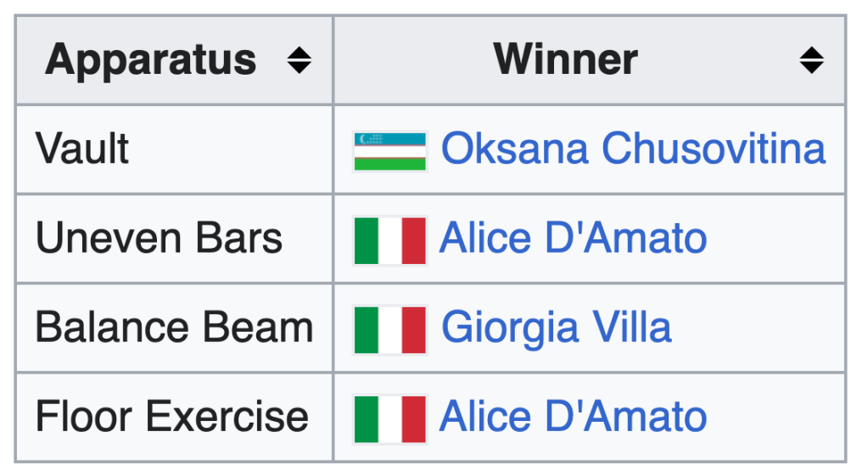Click the Balance Beam cell text
The height and width of the screenshot is (471, 868).
[x=174, y=328]
